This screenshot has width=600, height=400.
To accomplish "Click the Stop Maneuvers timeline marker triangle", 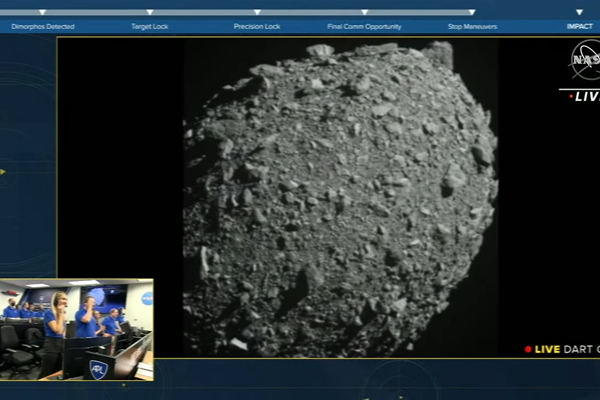I will coord(472,13).
